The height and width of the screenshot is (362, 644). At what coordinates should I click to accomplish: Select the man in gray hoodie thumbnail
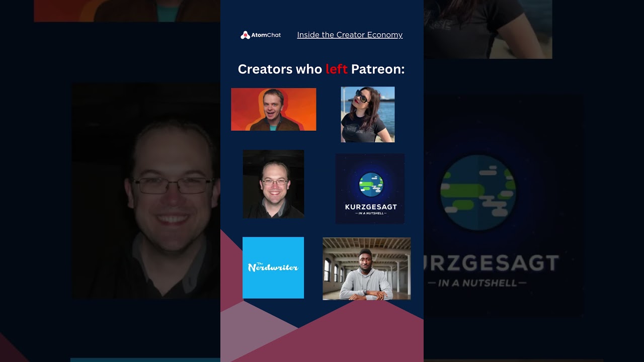(x=367, y=269)
